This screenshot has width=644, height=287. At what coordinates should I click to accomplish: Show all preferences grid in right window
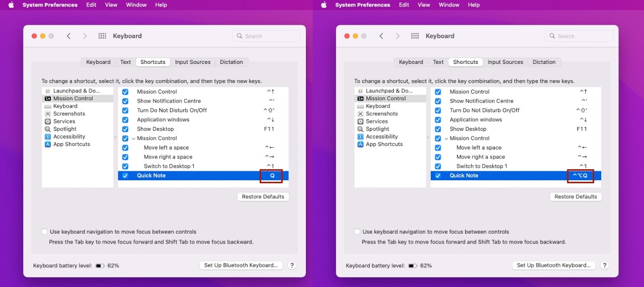[x=415, y=36]
